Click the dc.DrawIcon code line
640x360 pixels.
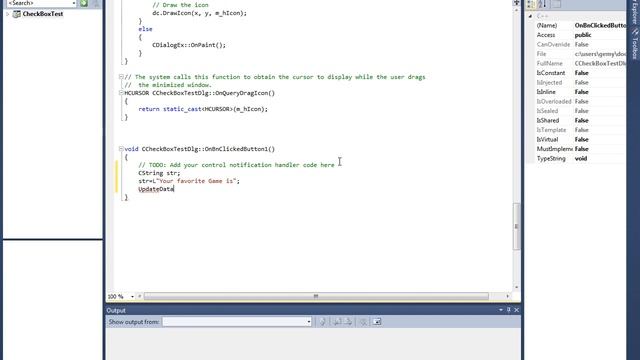point(200,13)
